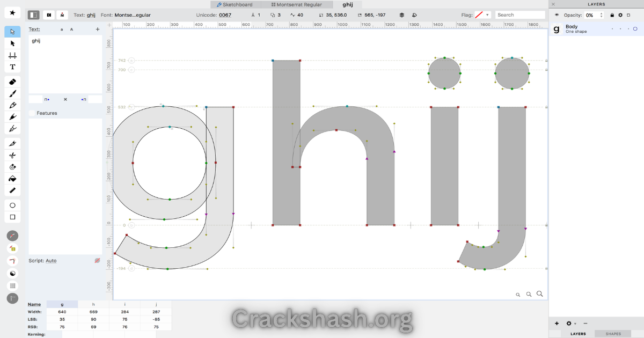The height and width of the screenshot is (338, 644).
Task: Zoom out with the small magnifier icon
Action: click(518, 295)
